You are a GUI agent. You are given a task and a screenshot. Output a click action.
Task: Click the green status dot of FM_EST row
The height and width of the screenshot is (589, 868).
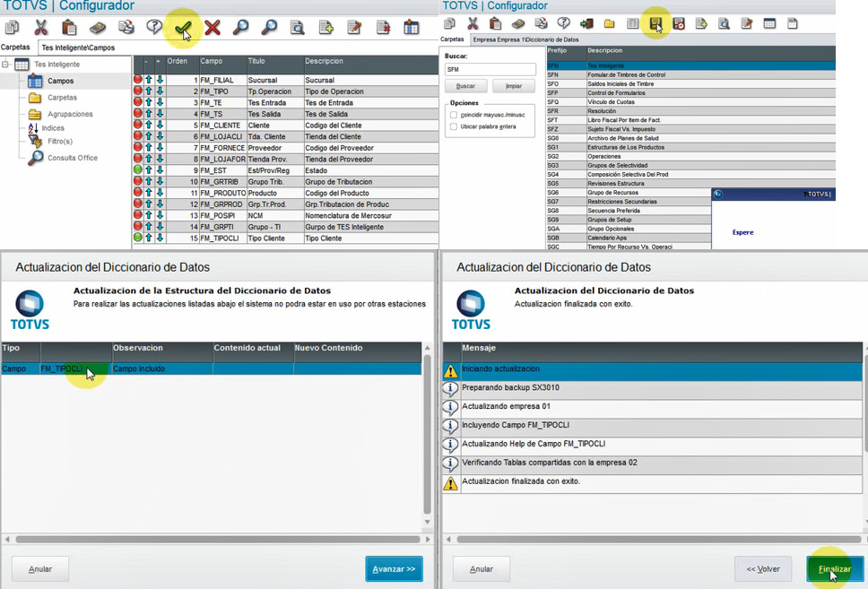(138, 170)
